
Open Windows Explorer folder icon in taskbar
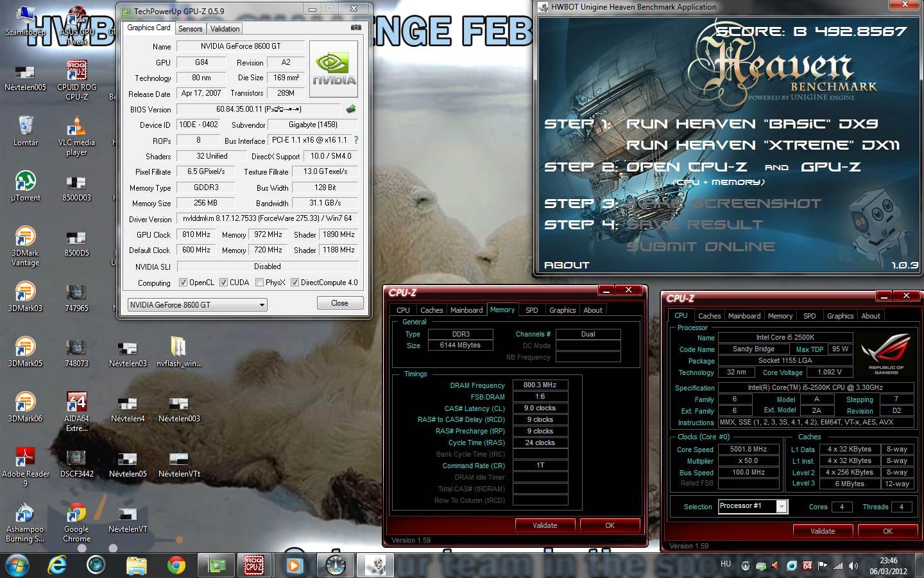136,565
